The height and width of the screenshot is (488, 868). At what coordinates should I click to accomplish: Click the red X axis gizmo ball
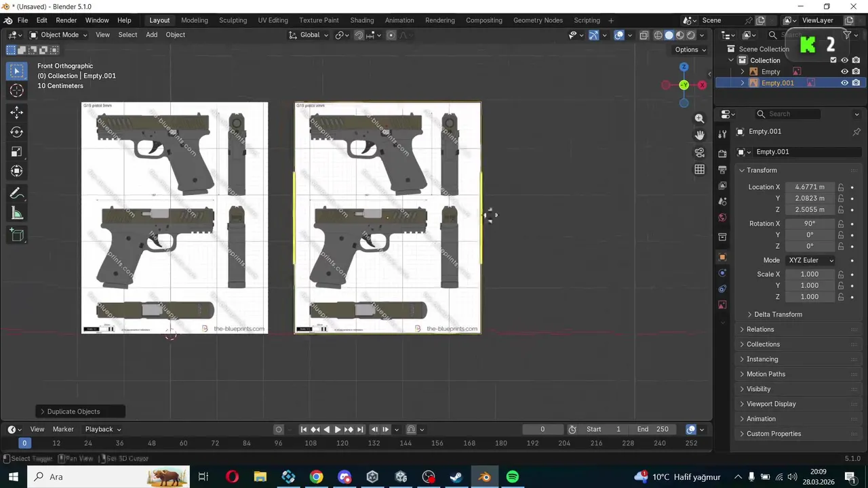click(702, 85)
